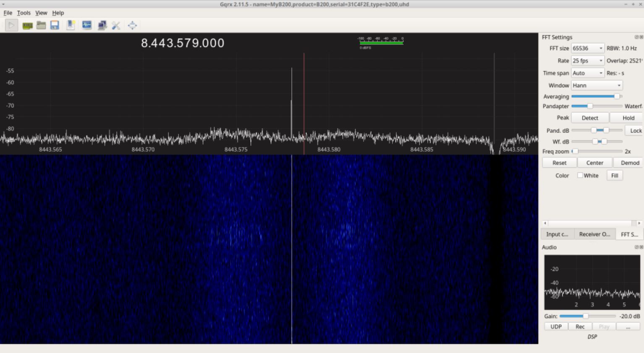
Task: Close the FFT Settings dock panel
Action: click(x=641, y=37)
